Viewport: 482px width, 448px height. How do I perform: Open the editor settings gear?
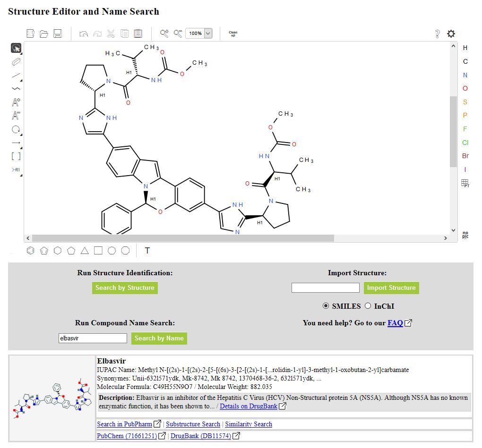[451, 34]
